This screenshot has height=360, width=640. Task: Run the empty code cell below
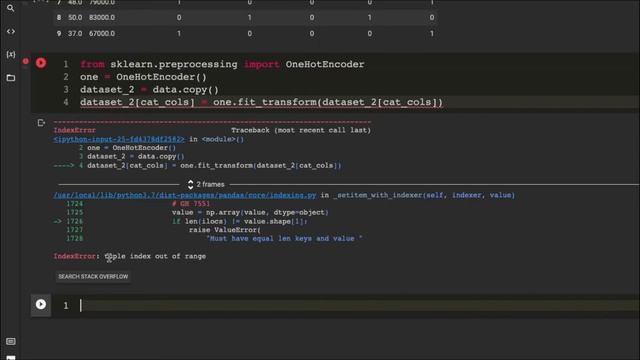pos(41,304)
